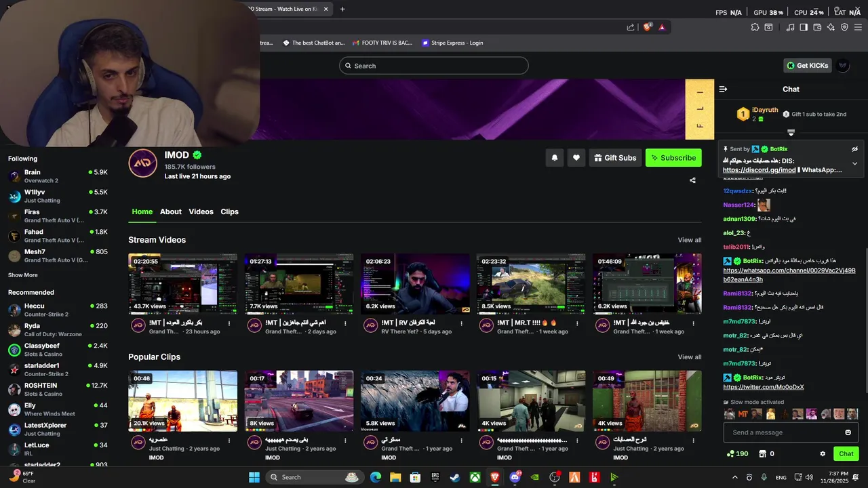Image resolution: width=868 pixels, height=488 pixels.
Task: Click the Kick search field
Action: point(434,66)
